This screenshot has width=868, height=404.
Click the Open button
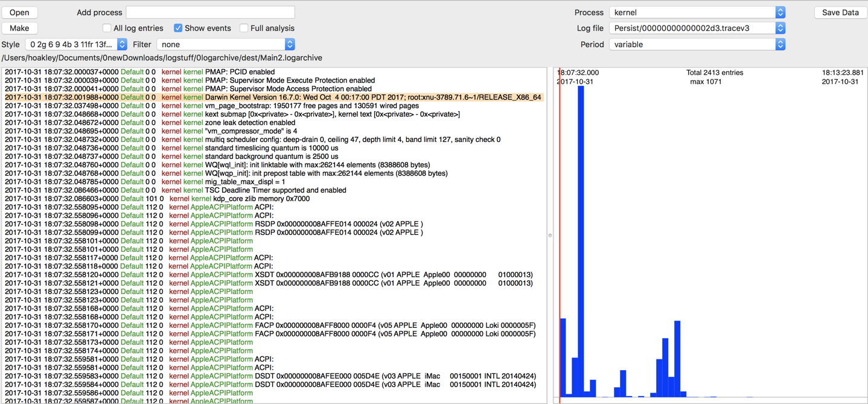tap(19, 13)
